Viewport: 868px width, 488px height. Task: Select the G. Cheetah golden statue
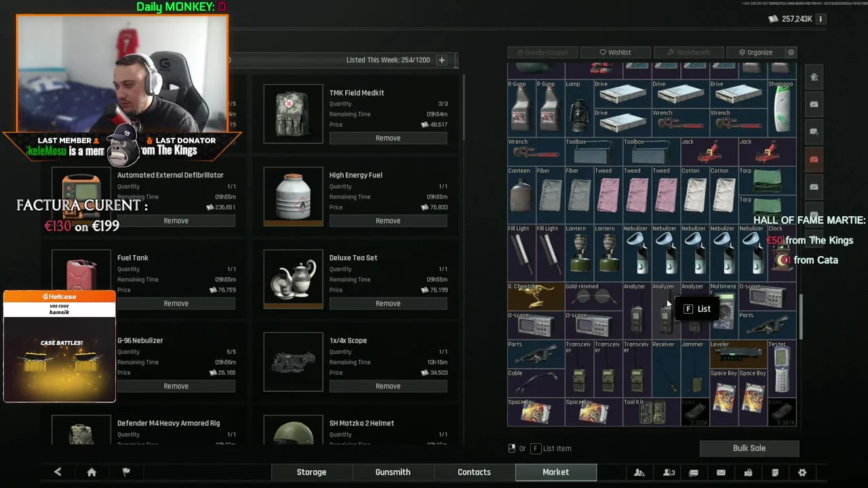coord(536,296)
